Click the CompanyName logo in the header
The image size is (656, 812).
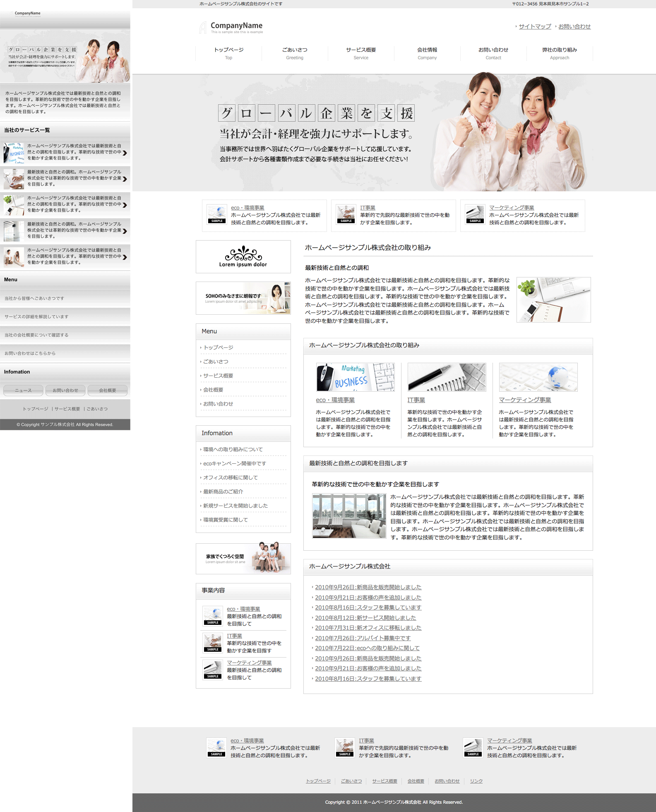pos(231,27)
